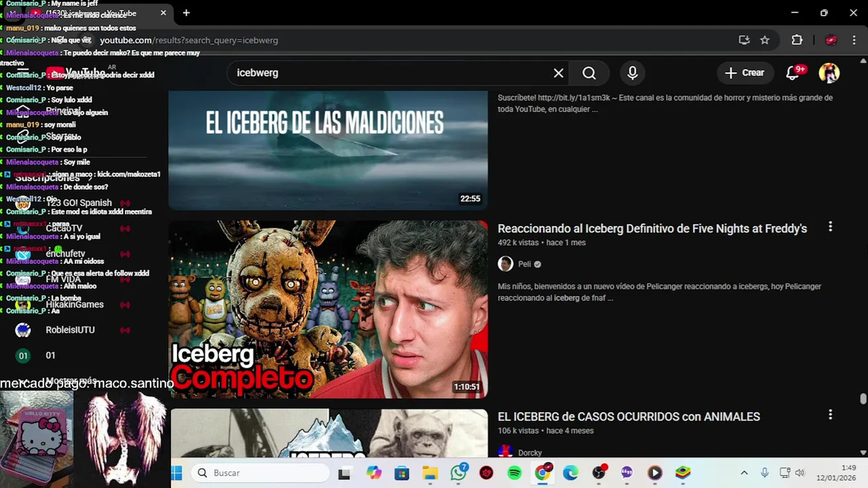
Task: Open the account avatar menu
Action: [829, 73]
